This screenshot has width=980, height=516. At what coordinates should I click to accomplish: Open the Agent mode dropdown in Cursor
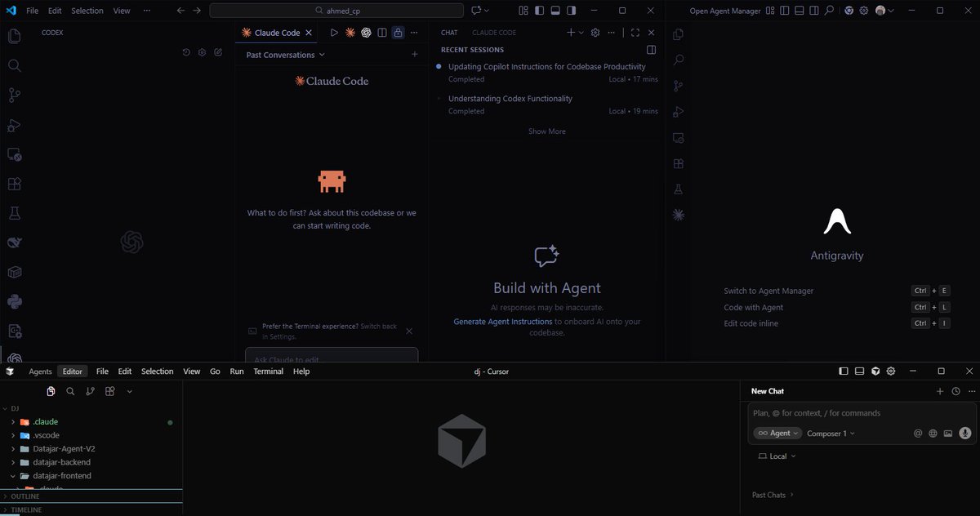click(777, 434)
